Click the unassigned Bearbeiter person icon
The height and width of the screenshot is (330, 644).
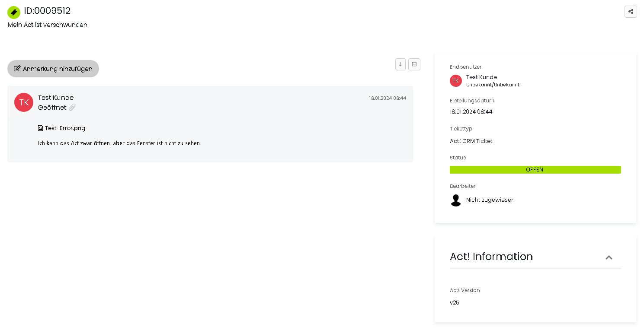[x=456, y=200]
